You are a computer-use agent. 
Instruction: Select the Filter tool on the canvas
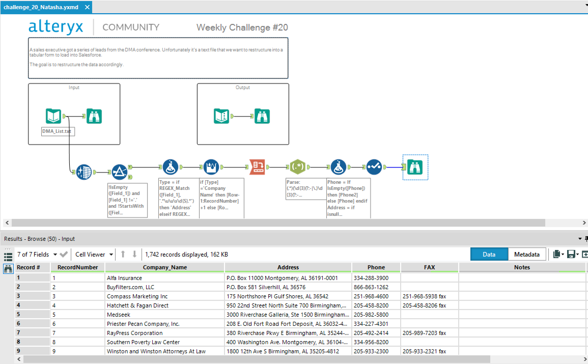click(120, 172)
